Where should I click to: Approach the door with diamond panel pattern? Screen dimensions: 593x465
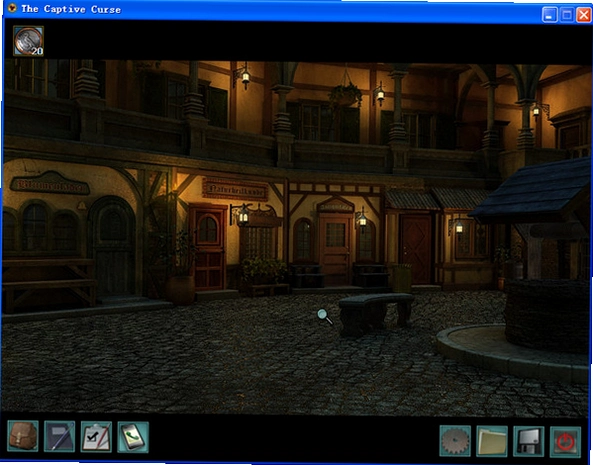pos(416,249)
